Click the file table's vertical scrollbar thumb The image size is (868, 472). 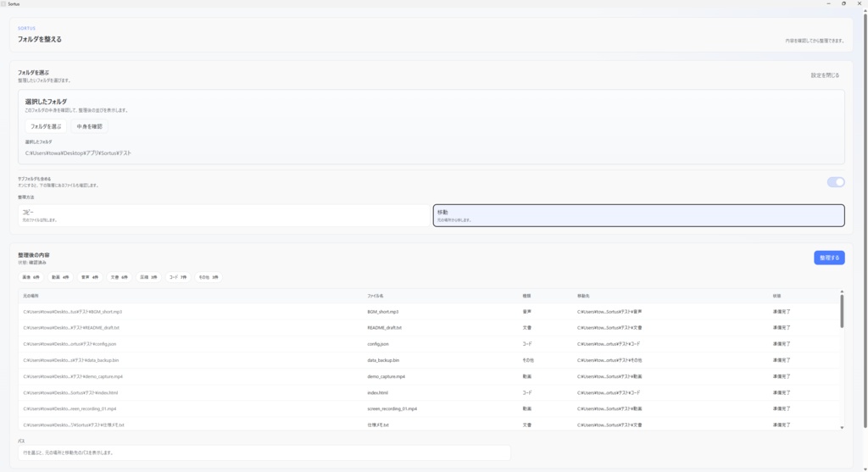842,311
